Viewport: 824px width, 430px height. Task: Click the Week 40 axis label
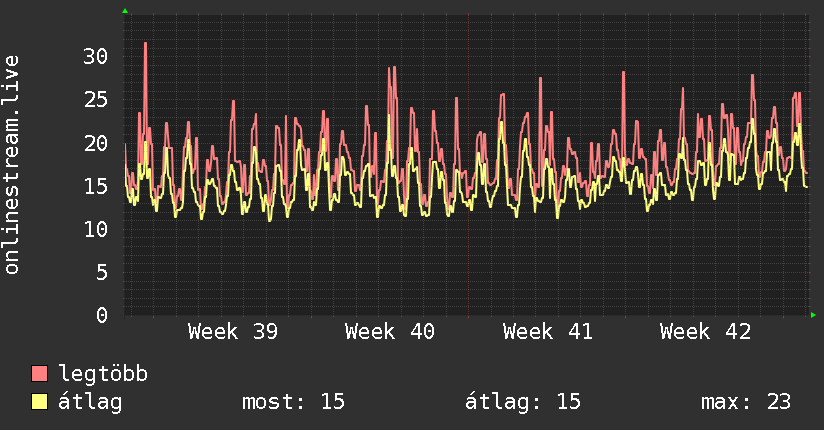[x=390, y=332]
